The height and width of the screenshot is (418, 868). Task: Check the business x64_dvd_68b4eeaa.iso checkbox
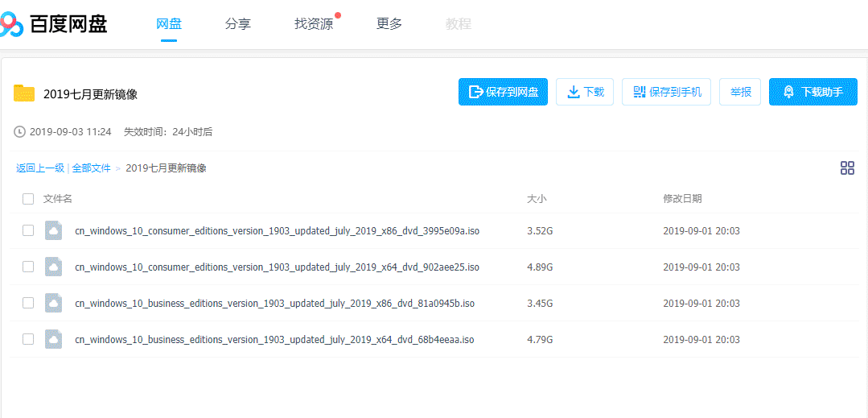pos(28,339)
